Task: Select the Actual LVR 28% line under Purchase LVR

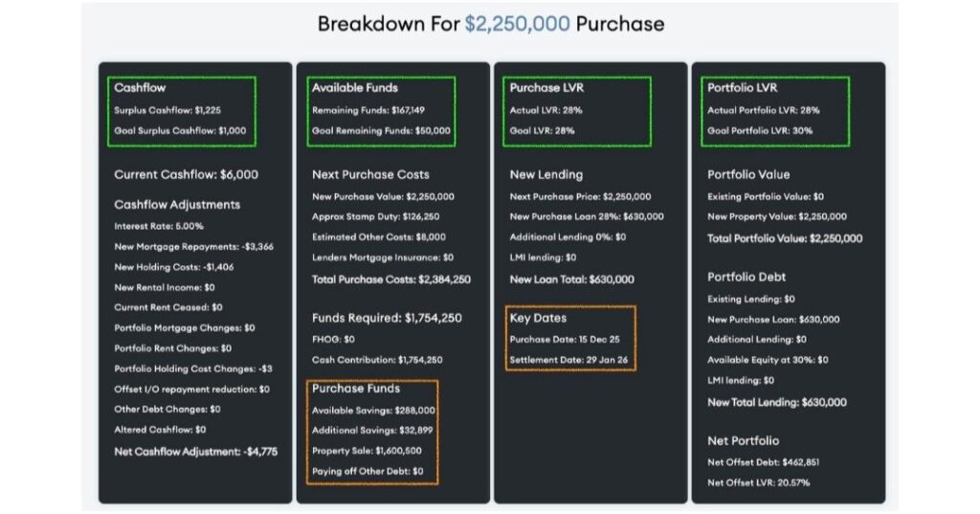Action: point(546,110)
